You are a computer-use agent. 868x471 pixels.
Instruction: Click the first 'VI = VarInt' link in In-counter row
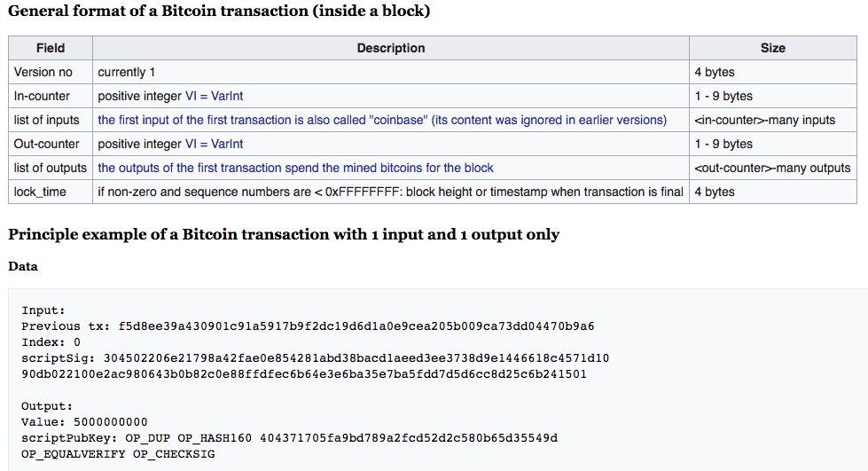(214, 96)
